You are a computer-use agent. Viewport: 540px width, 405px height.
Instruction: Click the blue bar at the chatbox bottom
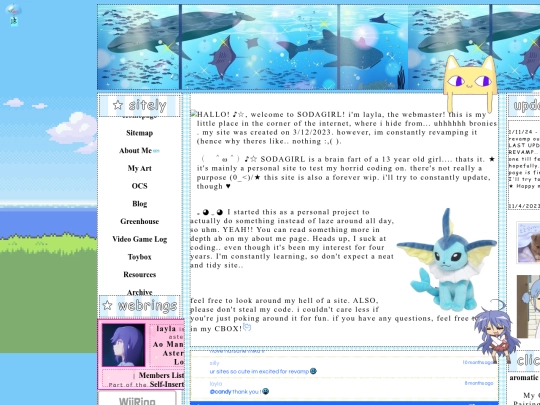click(344, 403)
